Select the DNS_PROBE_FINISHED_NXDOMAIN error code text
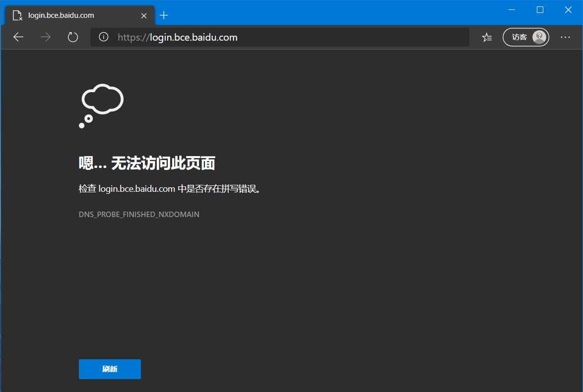Image resolution: width=583 pixels, height=392 pixels. [x=139, y=214]
